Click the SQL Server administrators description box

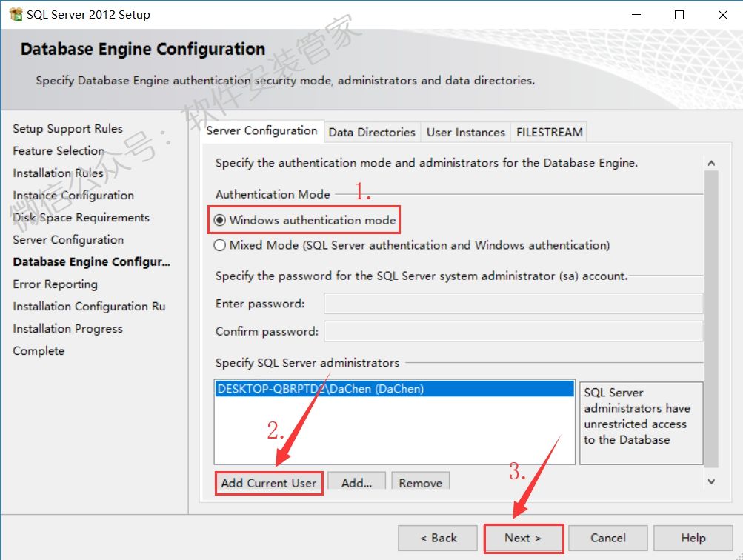click(641, 423)
